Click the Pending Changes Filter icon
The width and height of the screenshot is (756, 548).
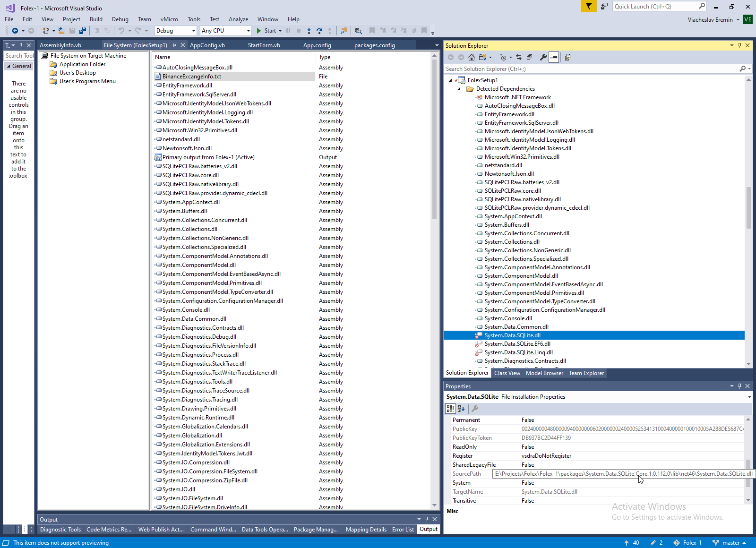503,57
